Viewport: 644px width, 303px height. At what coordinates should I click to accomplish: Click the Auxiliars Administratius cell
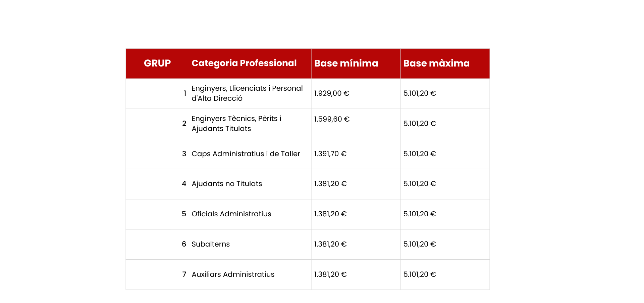click(x=233, y=274)
